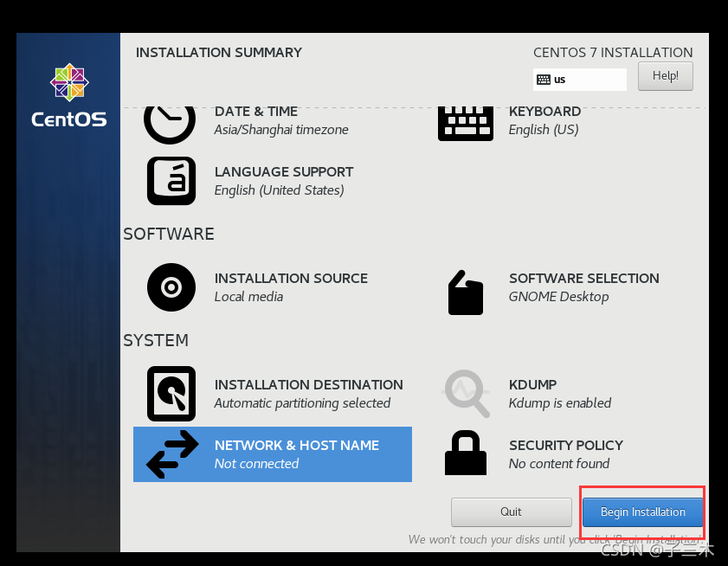Open INSTALLATION DESTINATION title
728x566 pixels.
point(308,385)
